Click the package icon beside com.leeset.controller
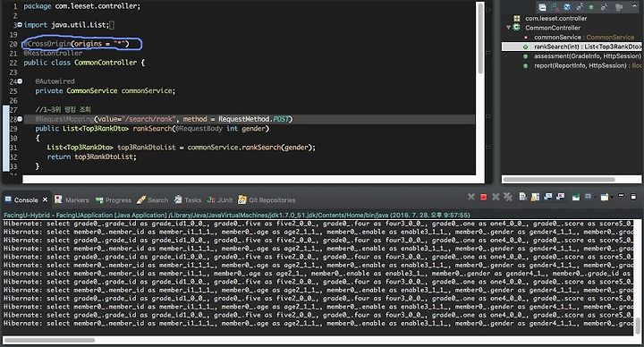This screenshot has height=347, width=644. click(517, 18)
